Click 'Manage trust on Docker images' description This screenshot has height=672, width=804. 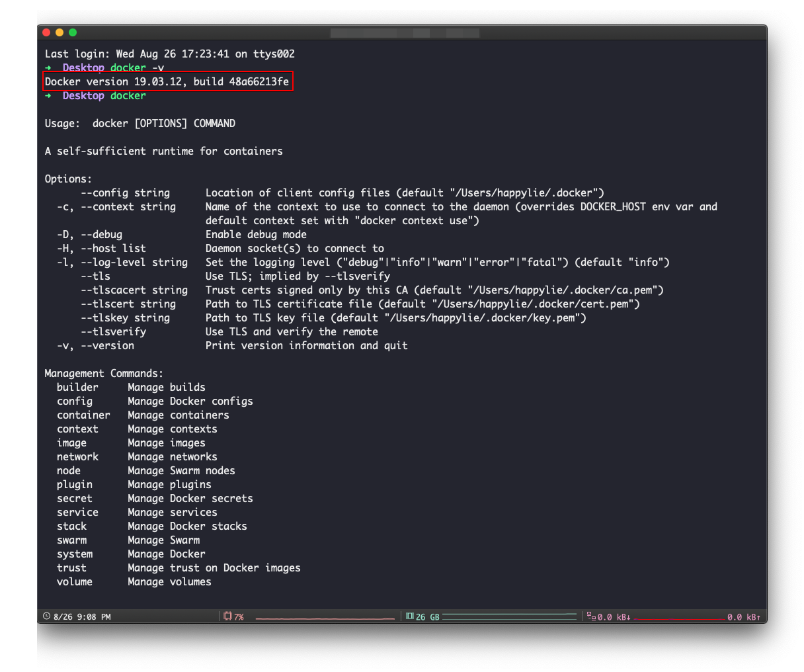point(214,568)
